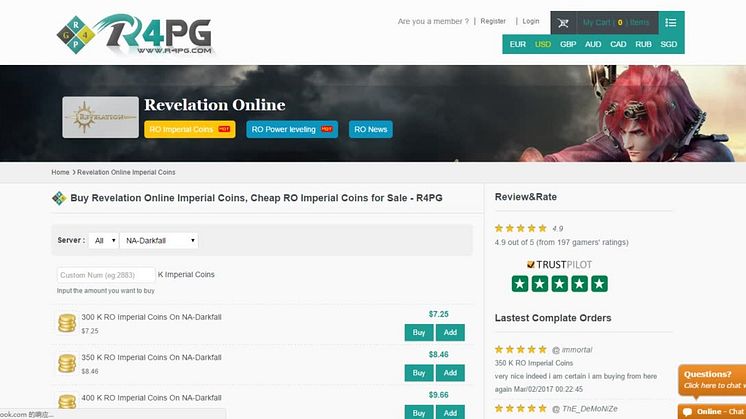The image size is (746, 419).
Task: Click the Review&Rate heading
Action: click(526, 197)
